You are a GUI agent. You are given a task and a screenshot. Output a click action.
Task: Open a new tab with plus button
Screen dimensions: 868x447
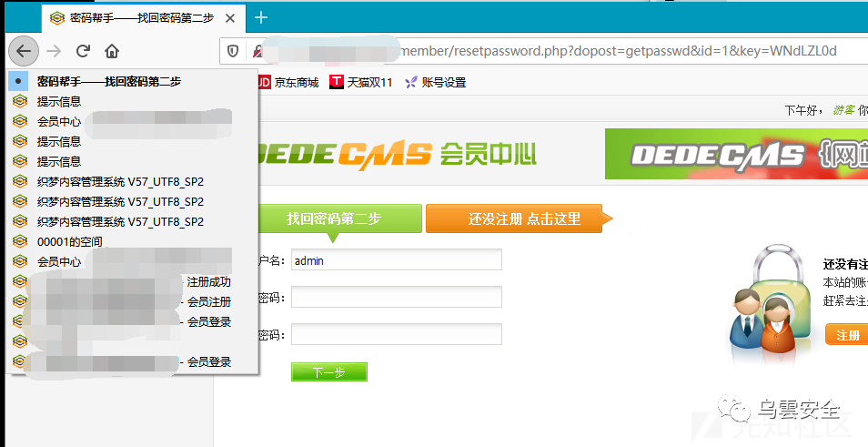[x=261, y=17]
